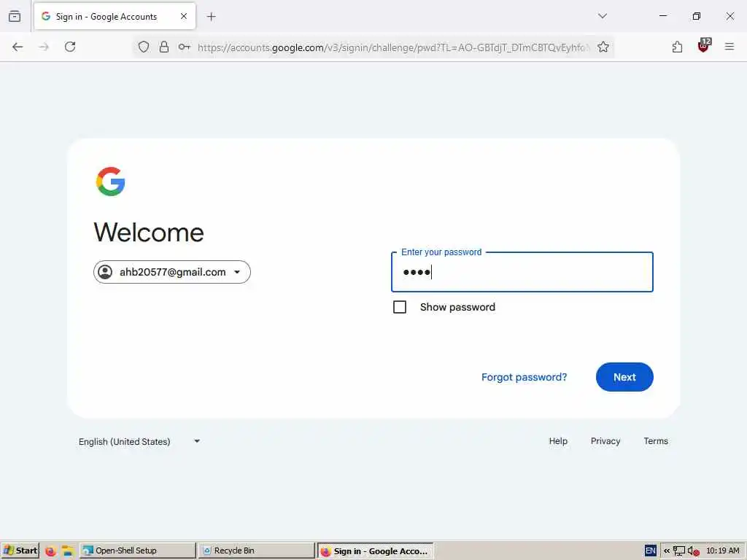Click the 10:19 AM clock

coord(723,551)
